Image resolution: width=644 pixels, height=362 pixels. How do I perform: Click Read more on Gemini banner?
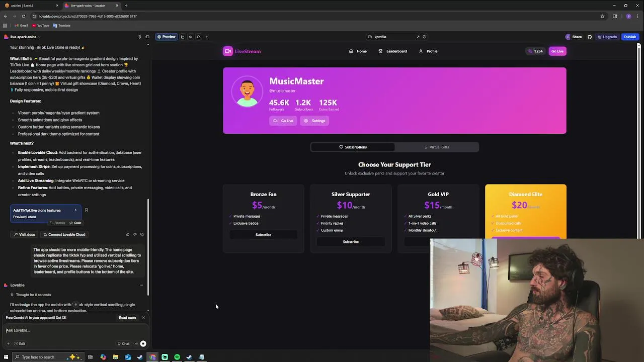pyautogui.click(x=127, y=318)
